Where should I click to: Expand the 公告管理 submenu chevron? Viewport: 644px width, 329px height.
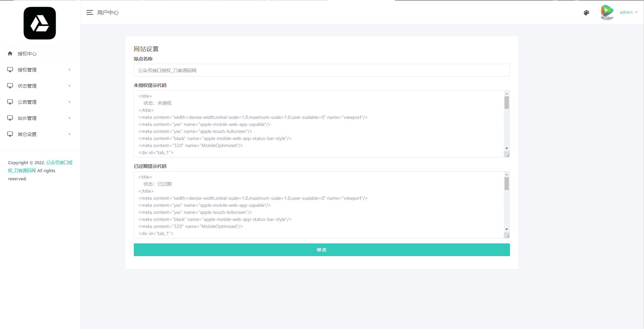69,102
